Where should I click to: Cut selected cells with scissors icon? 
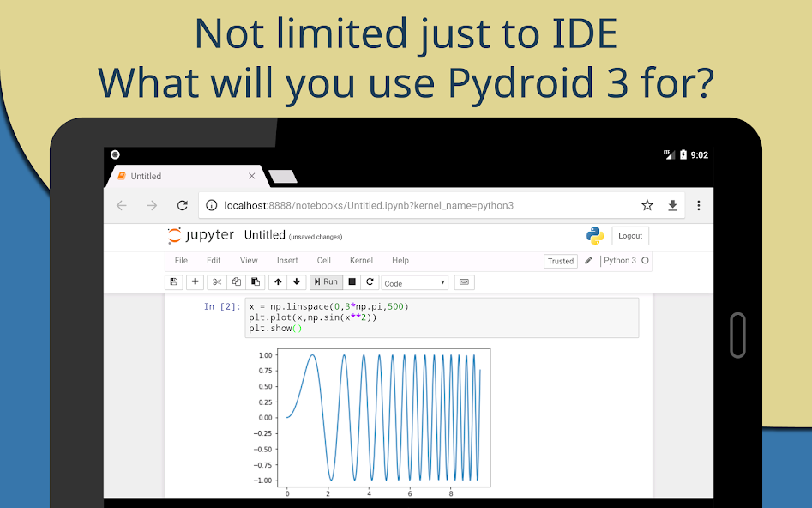[x=217, y=281]
